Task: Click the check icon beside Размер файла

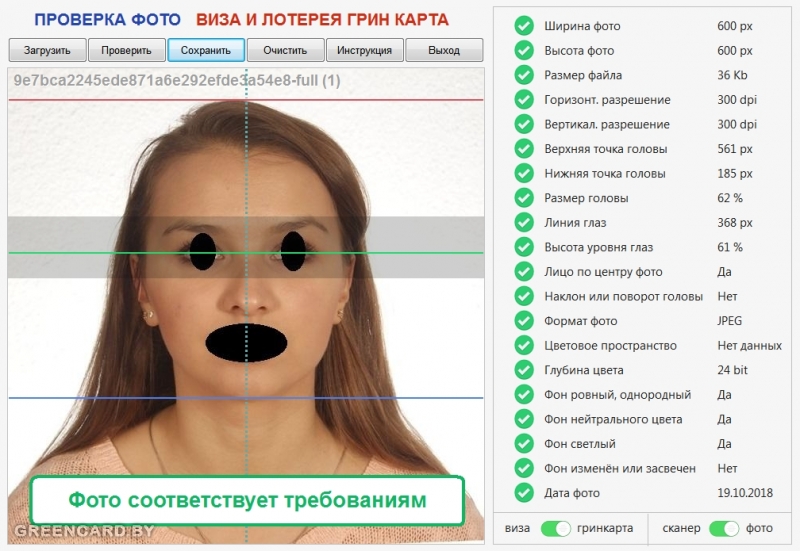Action: (524, 74)
